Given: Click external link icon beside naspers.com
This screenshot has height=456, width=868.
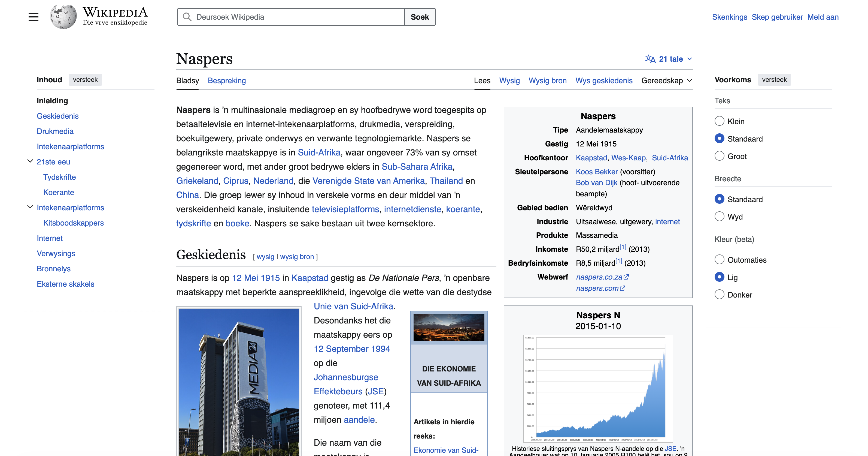Looking at the screenshot, I should click(623, 288).
